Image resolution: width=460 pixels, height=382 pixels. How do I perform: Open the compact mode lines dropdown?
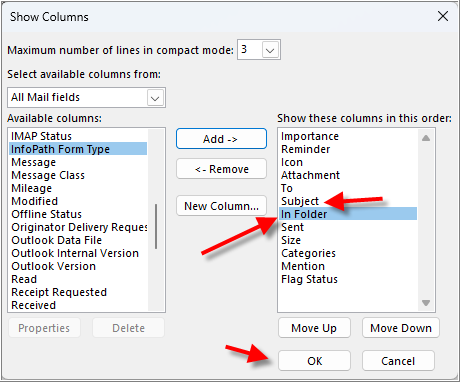pyautogui.click(x=270, y=50)
